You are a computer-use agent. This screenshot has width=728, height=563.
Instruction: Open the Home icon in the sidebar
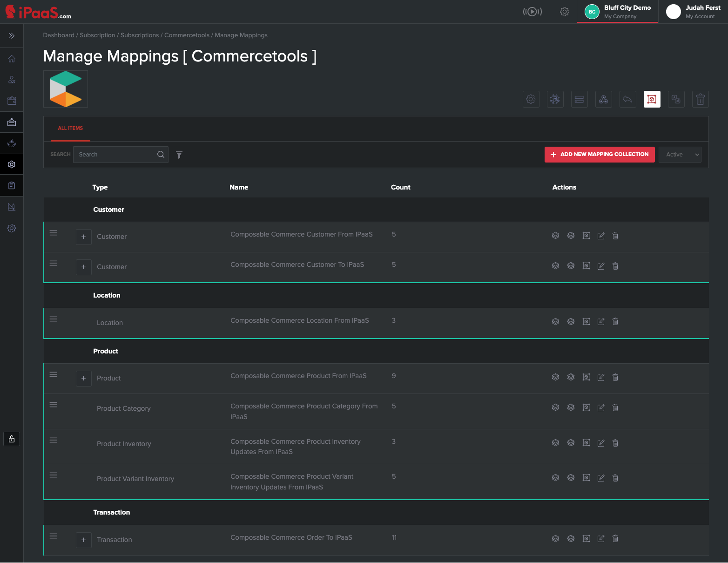(12, 59)
